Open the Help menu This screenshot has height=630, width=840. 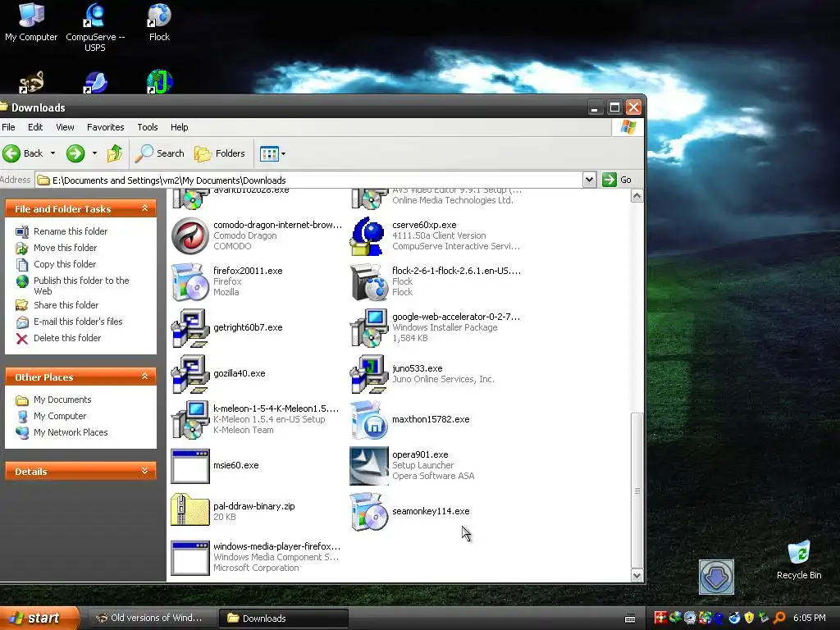pos(180,127)
